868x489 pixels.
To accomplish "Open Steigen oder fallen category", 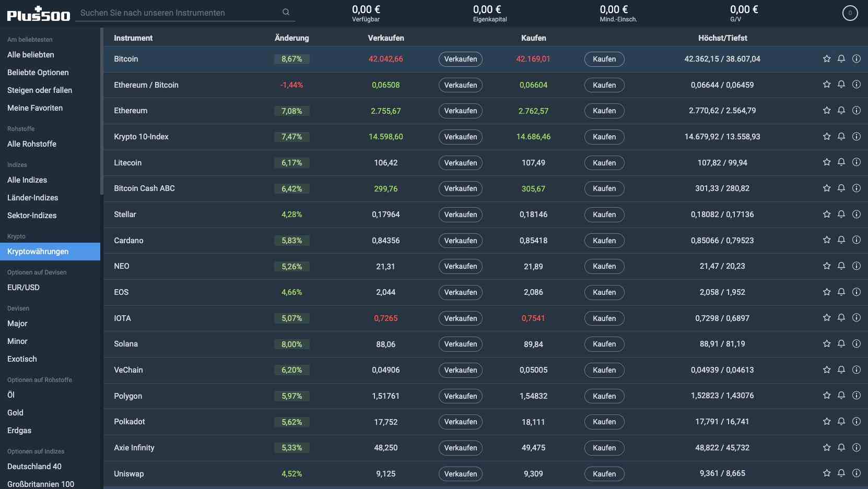I will (x=40, y=90).
